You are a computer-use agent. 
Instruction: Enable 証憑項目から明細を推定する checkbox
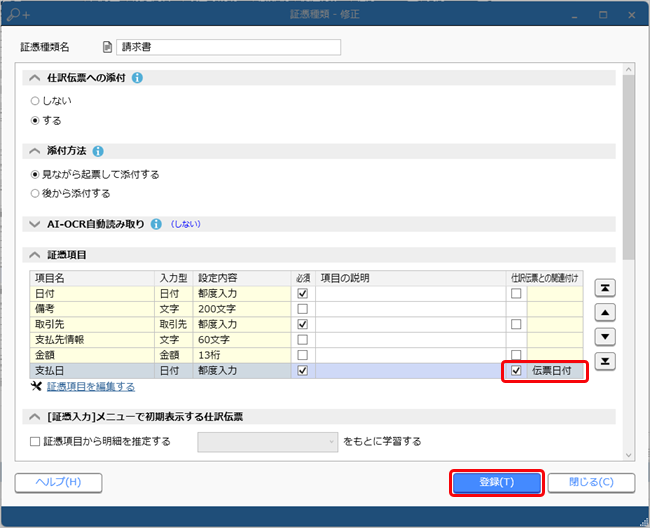point(35,442)
